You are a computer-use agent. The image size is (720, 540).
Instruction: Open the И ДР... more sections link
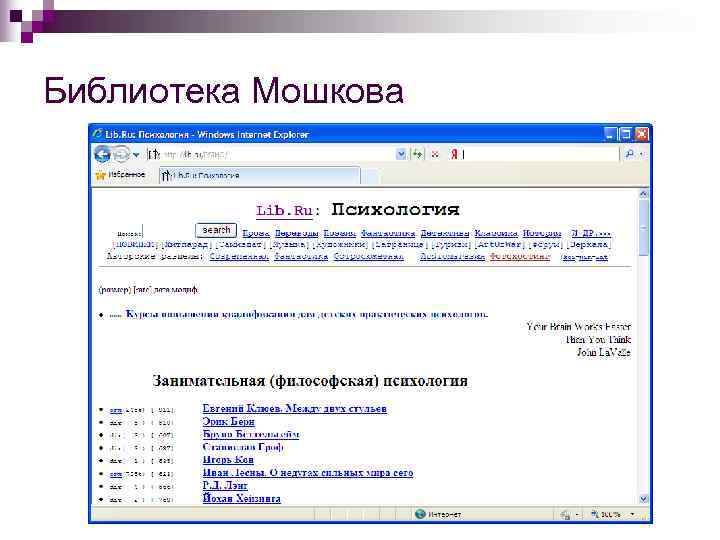coord(590,233)
